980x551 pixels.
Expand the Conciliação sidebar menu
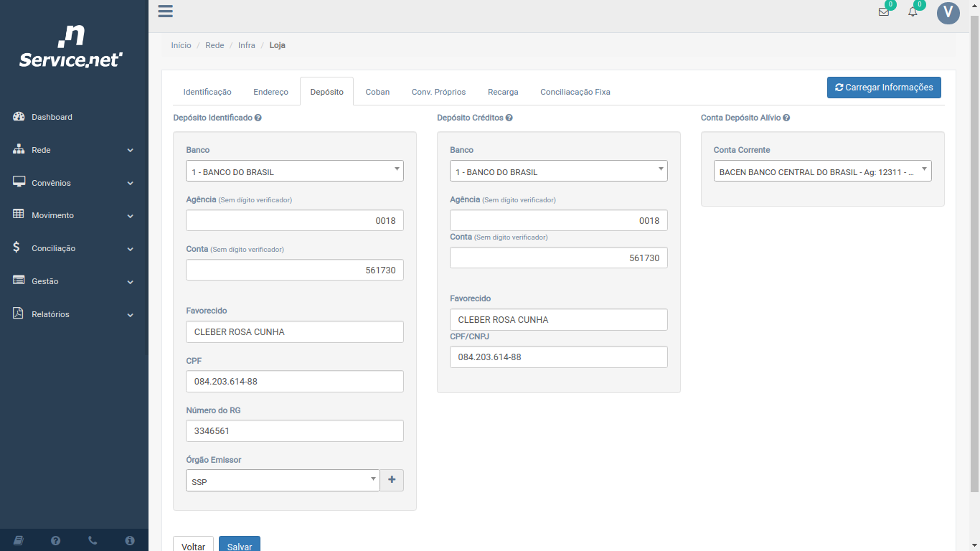click(74, 248)
